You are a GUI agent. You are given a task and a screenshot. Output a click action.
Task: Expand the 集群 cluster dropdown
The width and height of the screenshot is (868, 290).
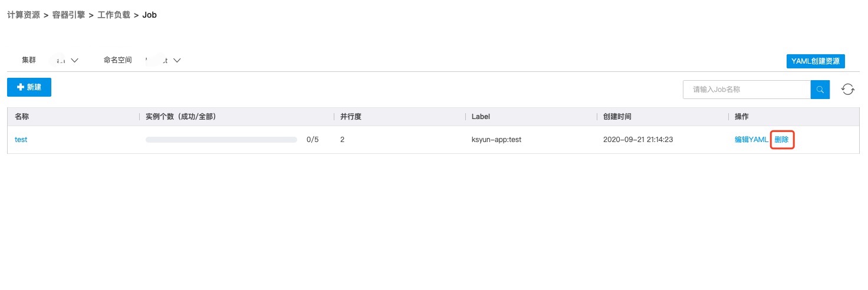pos(74,60)
